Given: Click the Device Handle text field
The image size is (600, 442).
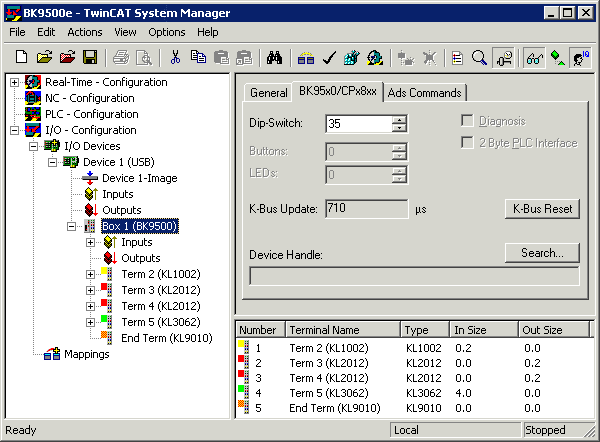Looking at the screenshot, I should pos(414,276).
